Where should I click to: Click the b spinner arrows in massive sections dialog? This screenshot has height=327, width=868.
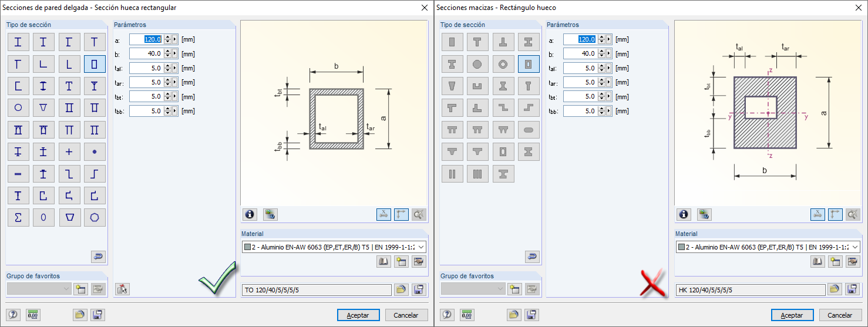(601, 53)
